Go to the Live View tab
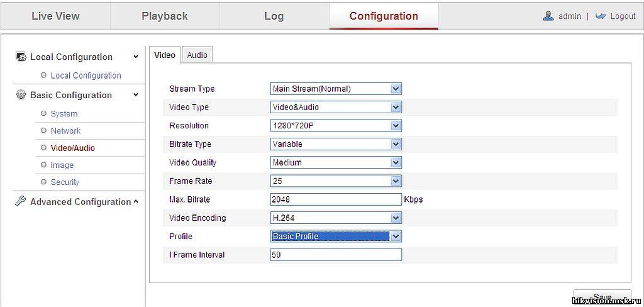The image size is (644, 307). [x=55, y=16]
